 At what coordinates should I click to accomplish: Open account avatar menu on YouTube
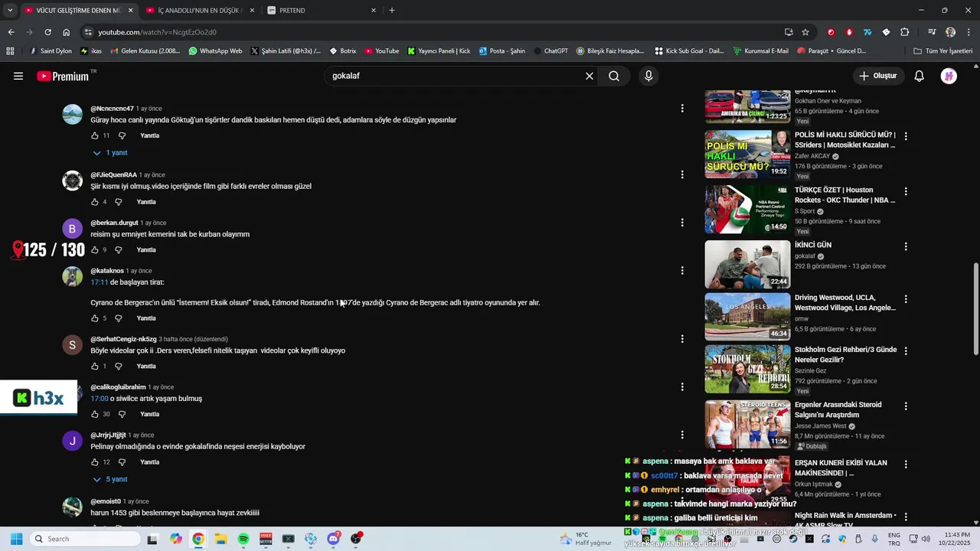949,76
